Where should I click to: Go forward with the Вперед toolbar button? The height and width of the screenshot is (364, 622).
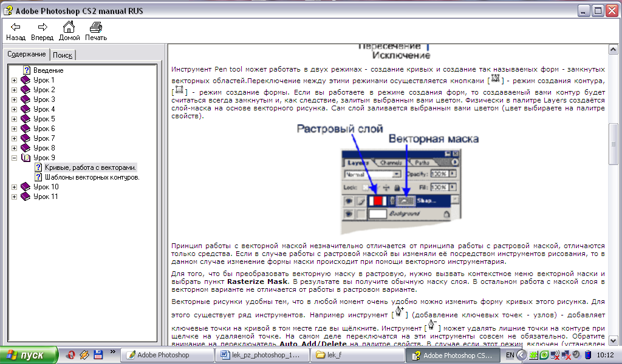(x=42, y=32)
